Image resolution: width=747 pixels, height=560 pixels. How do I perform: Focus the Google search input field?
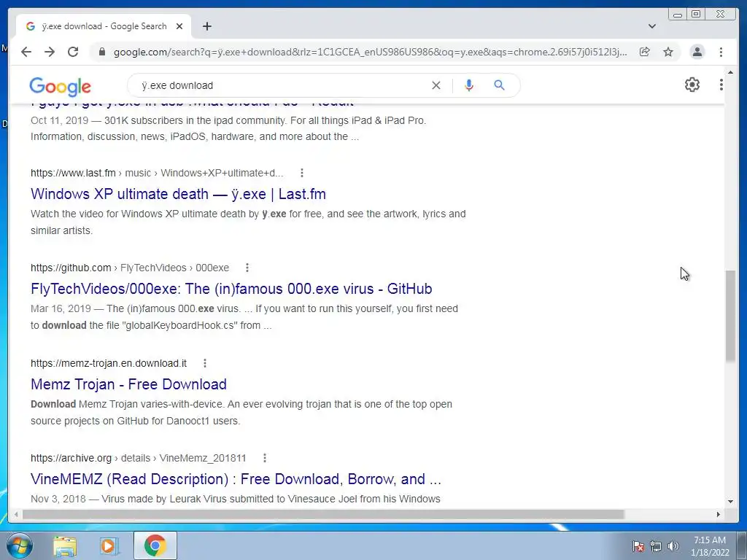tap(281, 86)
